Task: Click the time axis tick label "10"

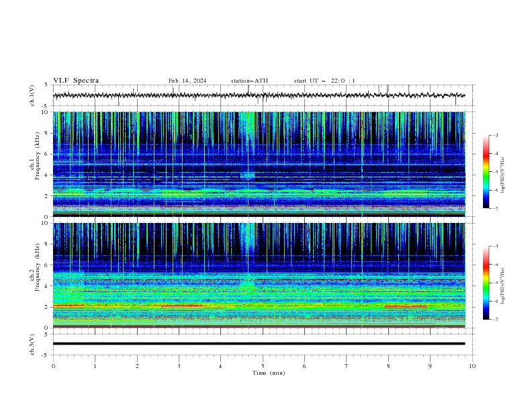Action: pyautogui.click(x=472, y=366)
